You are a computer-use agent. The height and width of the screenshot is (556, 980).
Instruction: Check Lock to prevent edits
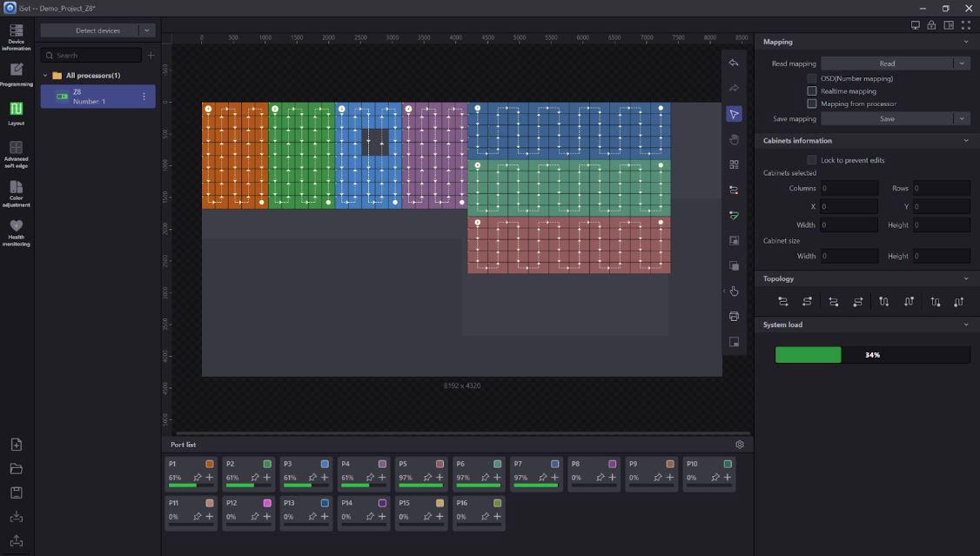click(812, 160)
